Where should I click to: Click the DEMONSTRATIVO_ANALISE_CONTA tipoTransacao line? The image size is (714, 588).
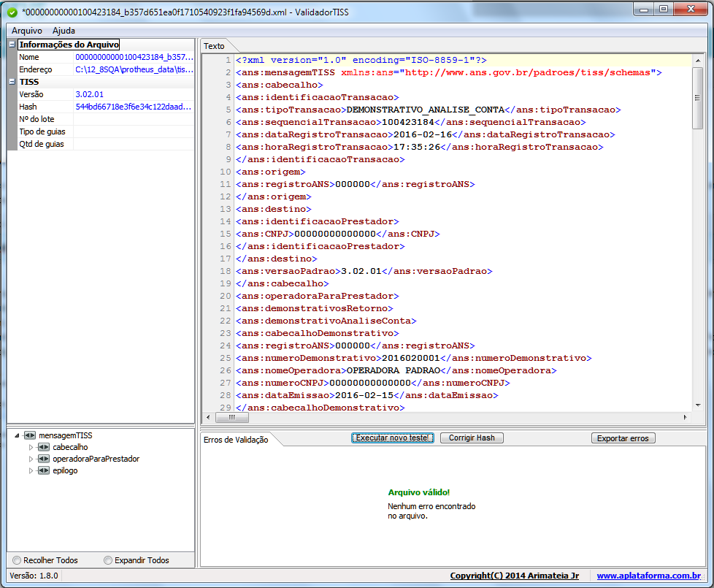point(428,110)
